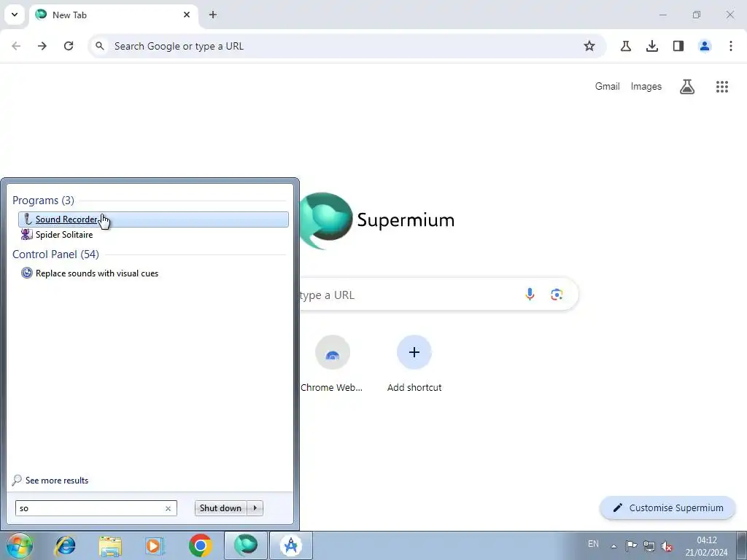The height and width of the screenshot is (560, 747).
Task: Show hidden tray icons arrow
Action: [614, 546]
